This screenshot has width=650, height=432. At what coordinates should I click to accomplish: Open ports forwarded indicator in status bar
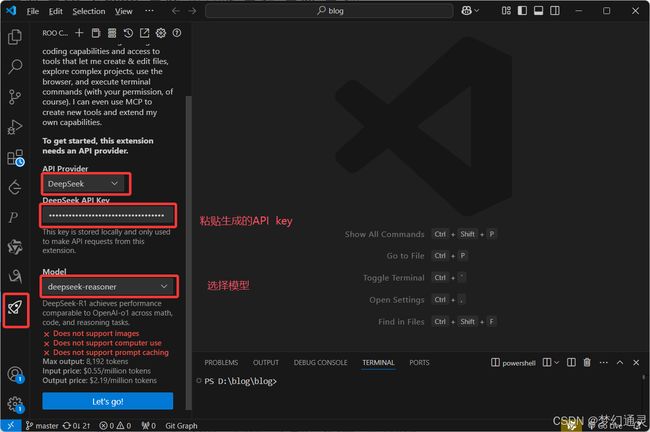coord(148,425)
